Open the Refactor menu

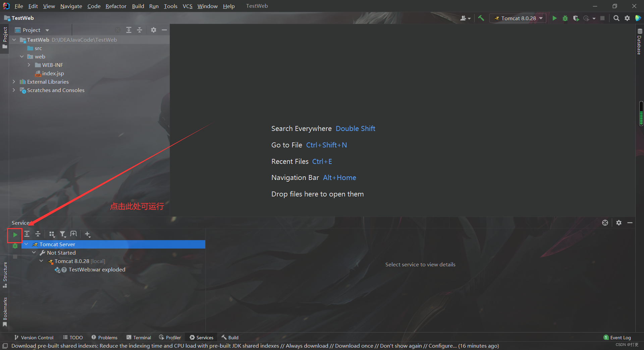(x=116, y=6)
